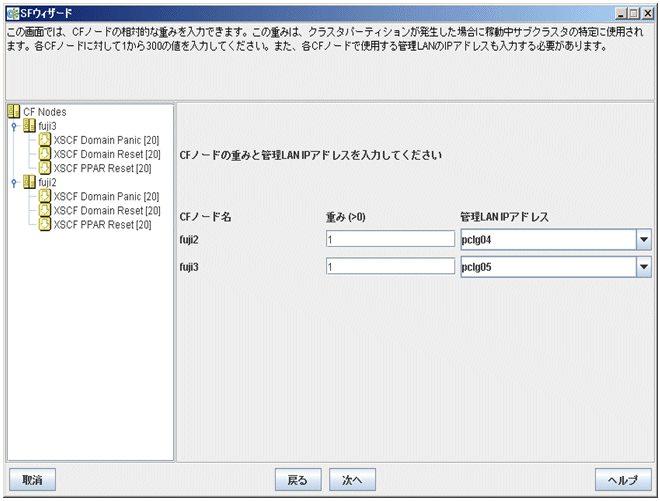The image size is (660, 501).
Task: Click the 'CFノードの重みと管理LAN IPアドレスを入力してください' heading
Action: tap(311, 155)
